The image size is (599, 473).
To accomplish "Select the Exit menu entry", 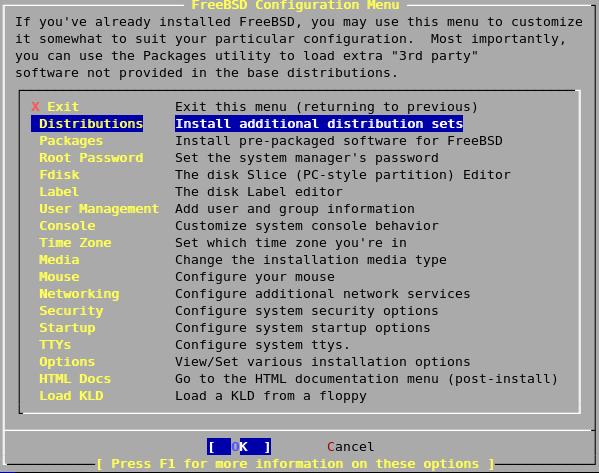I will pos(55,107).
